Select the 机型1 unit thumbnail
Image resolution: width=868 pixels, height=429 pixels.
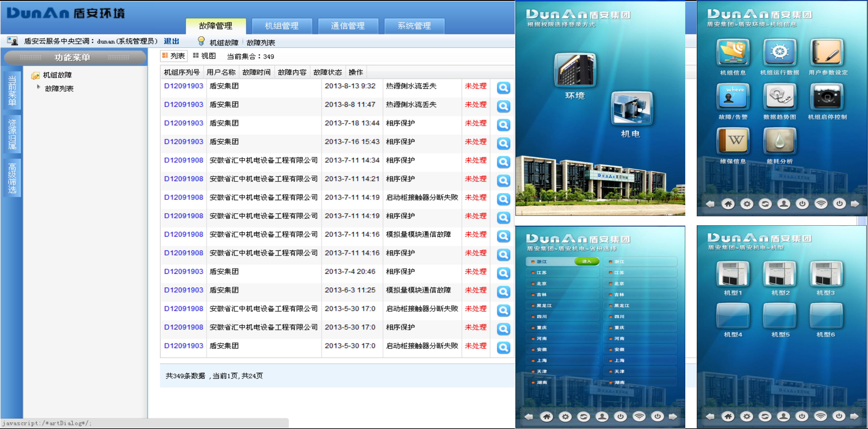(733, 274)
